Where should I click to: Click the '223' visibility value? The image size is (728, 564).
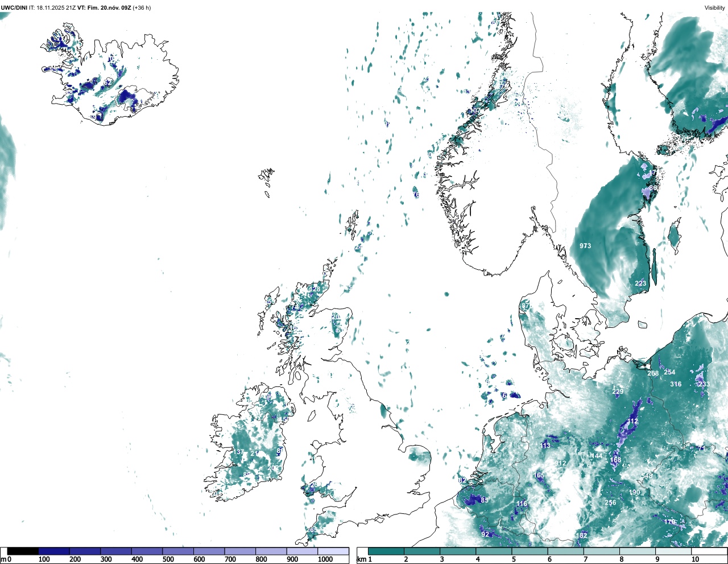point(640,283)
